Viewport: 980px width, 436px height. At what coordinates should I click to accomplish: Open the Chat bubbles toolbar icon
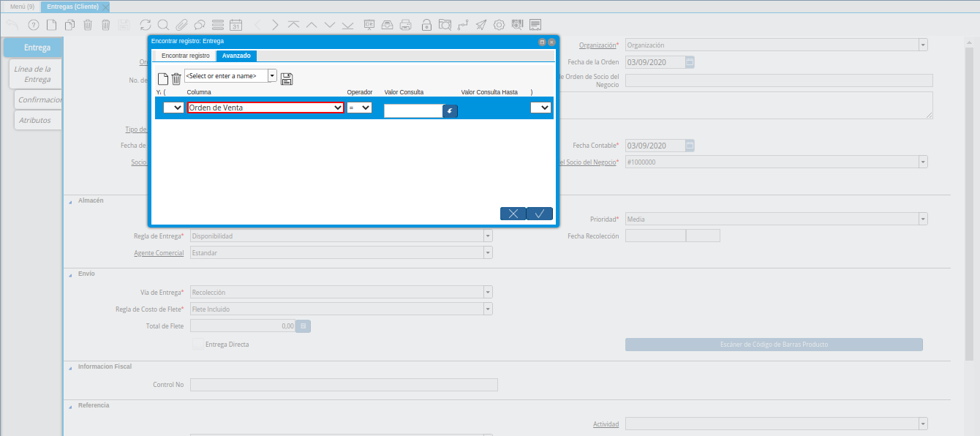click(x=199, y=25)
